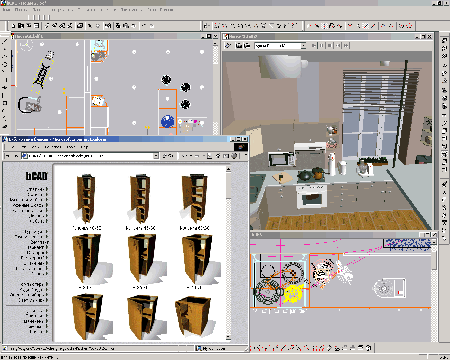This screenshot has width=450, height=360.
Task: Select the circle drawing tool in left toolbar
Action: 5,65
